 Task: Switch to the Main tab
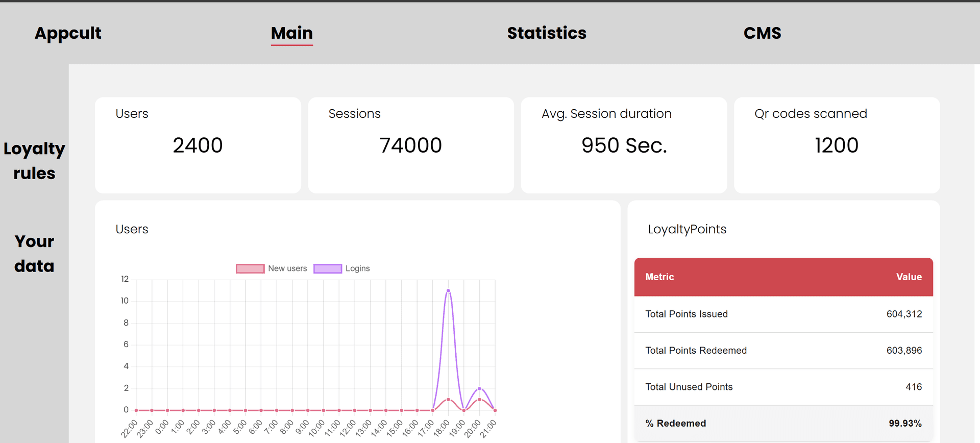pos(291,33)
